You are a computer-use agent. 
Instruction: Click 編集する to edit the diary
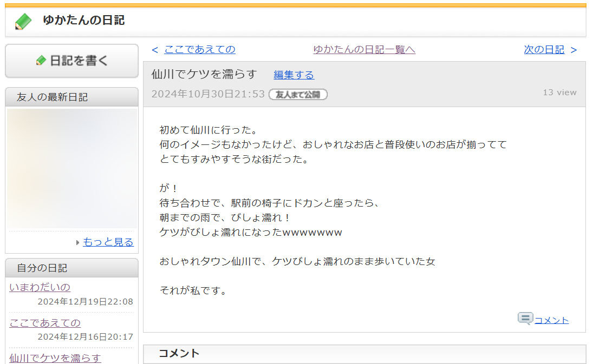294,75
